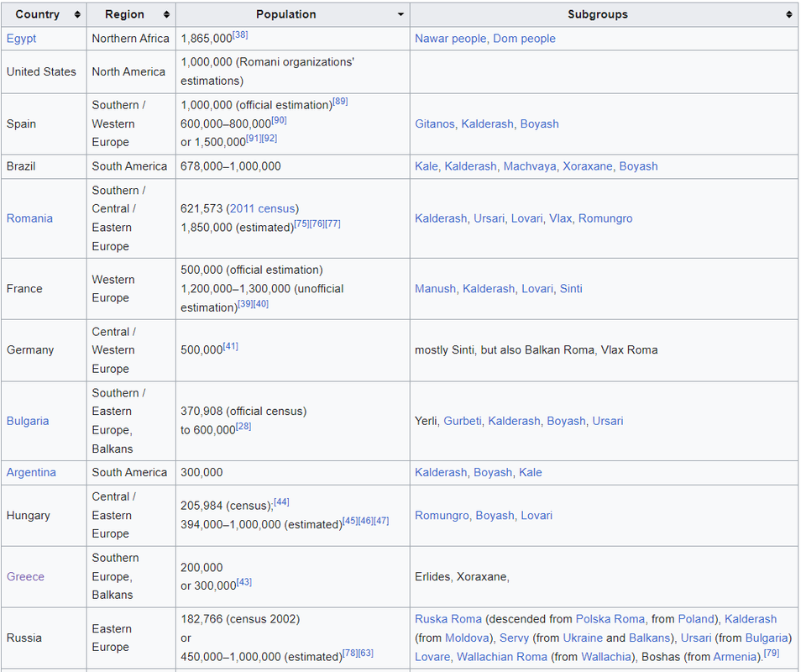801x672 pixels.
Task: Open citation 75 for Romania estimate
Action: [302, 223]
